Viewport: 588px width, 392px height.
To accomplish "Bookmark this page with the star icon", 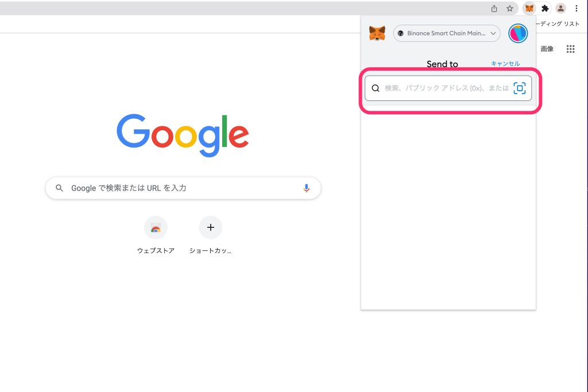I will pos(509,9).
